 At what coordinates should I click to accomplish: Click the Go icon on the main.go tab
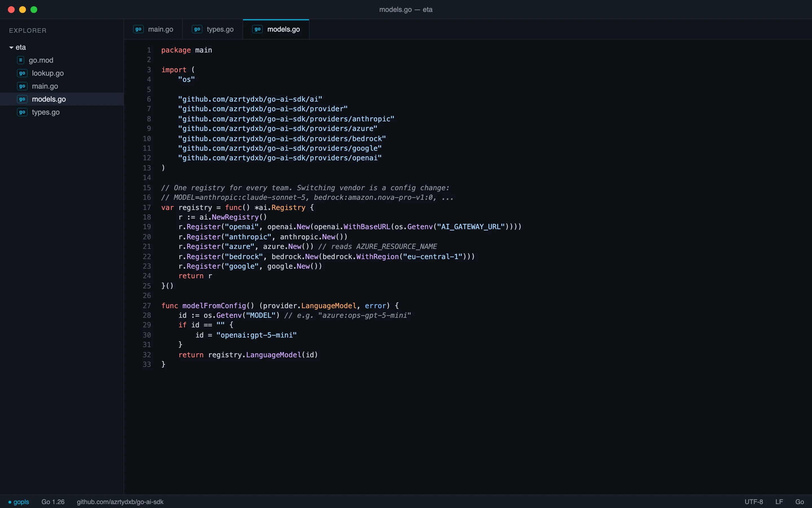pyautogui.click(x=138, y=29)
